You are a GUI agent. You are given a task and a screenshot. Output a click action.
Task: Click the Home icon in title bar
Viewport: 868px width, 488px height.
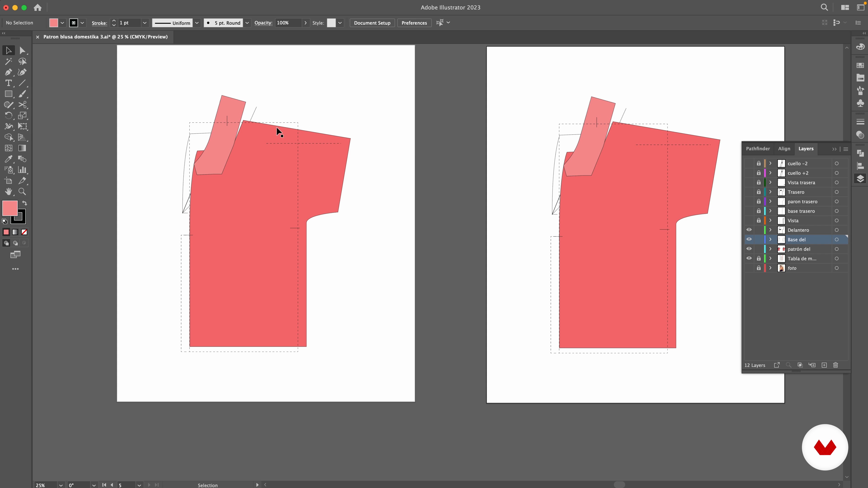tap(38, 7)
